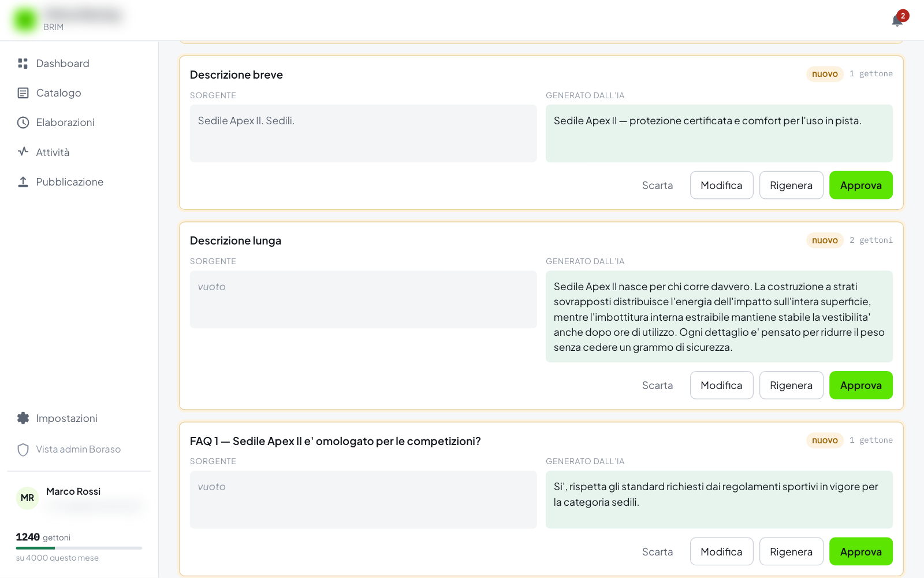Click the FAQ 1 question heading

pos(336,442)
